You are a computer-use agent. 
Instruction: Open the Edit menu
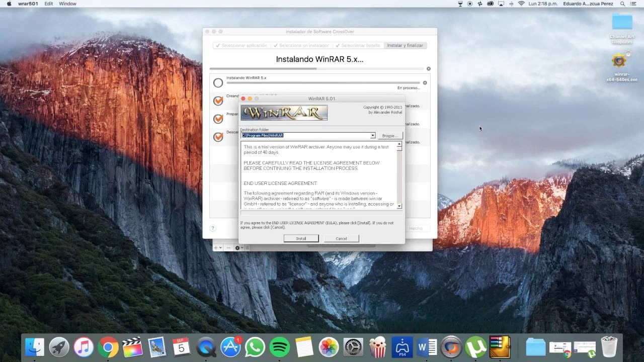point(49,4)
